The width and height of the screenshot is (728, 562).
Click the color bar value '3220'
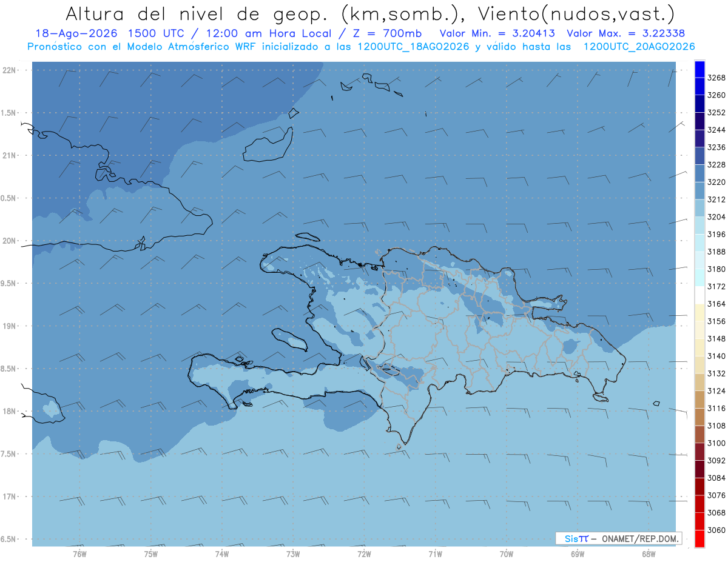(x=716, y=182)
